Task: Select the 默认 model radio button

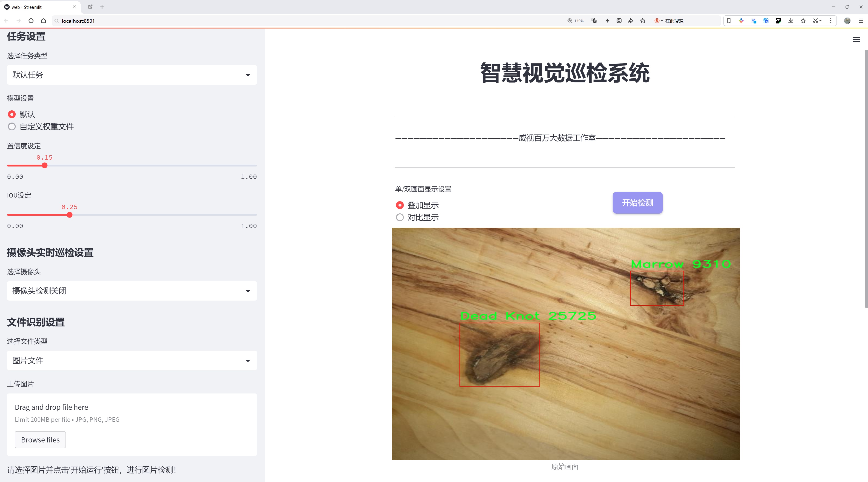Action: [12, 114]
